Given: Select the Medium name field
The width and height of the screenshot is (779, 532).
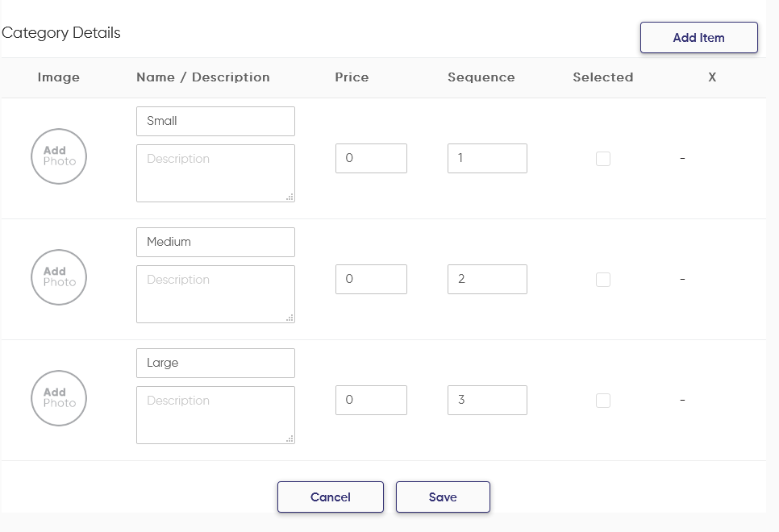Looking at the screenshot, I should pos(215,242).
